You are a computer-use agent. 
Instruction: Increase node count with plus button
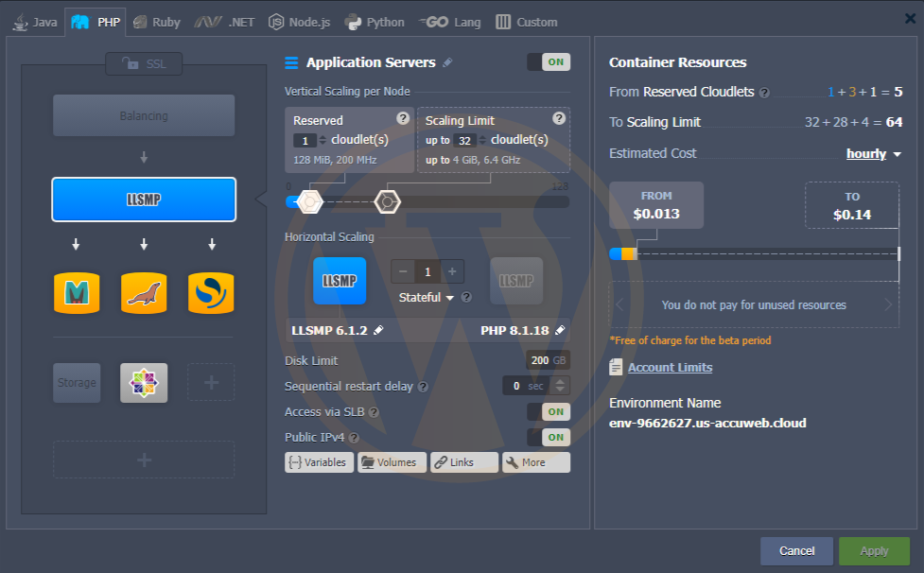tap(452, 271)
